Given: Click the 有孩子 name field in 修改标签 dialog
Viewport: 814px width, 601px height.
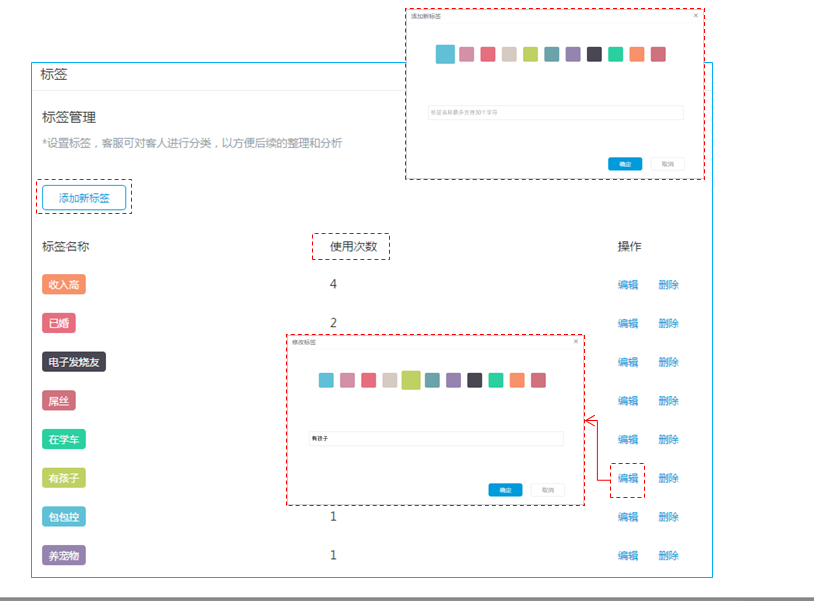Looking at the screenshot, I should click(x=436, y=439).
